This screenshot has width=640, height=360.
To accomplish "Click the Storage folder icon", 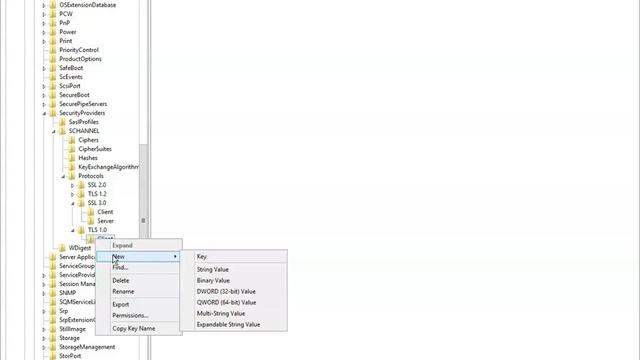I will (x=53, y=338).
